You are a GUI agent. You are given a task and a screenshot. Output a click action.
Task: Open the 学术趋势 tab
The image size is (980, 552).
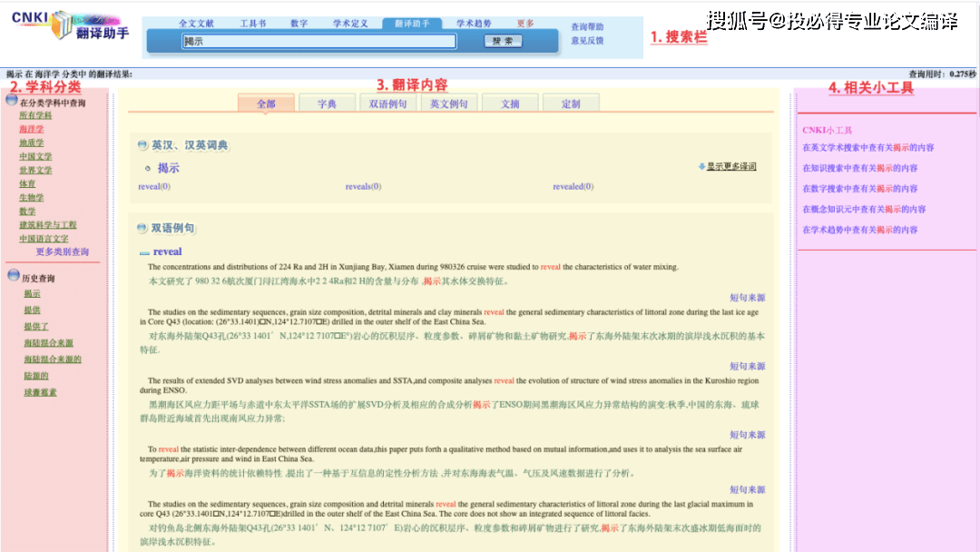pyautogui.click(x=474, y=23)
